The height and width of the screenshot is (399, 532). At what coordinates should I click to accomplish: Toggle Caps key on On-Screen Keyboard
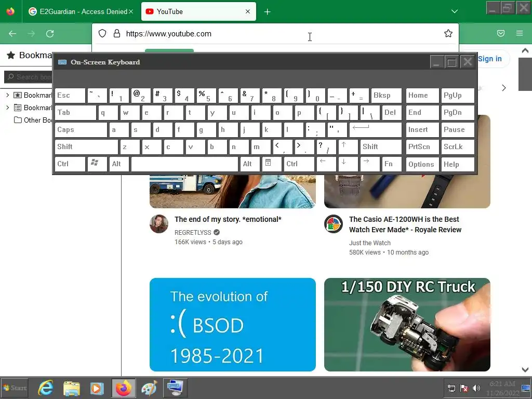[x=81, y=130]
